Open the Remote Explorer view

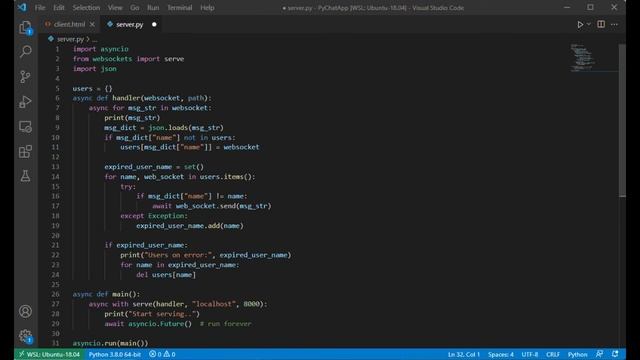click(x=25, y=127)
